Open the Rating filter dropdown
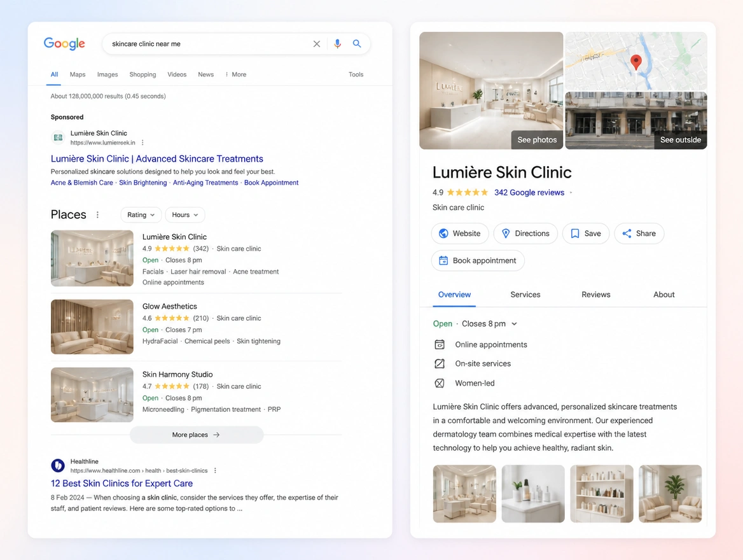Screen dimensions: 743x560 [141, 215]
